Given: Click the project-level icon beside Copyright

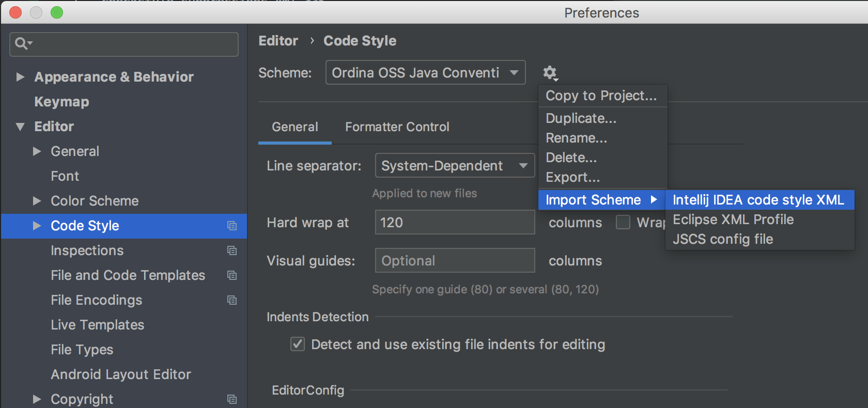Looking at the screenshot, I should [x=232, y=399].
